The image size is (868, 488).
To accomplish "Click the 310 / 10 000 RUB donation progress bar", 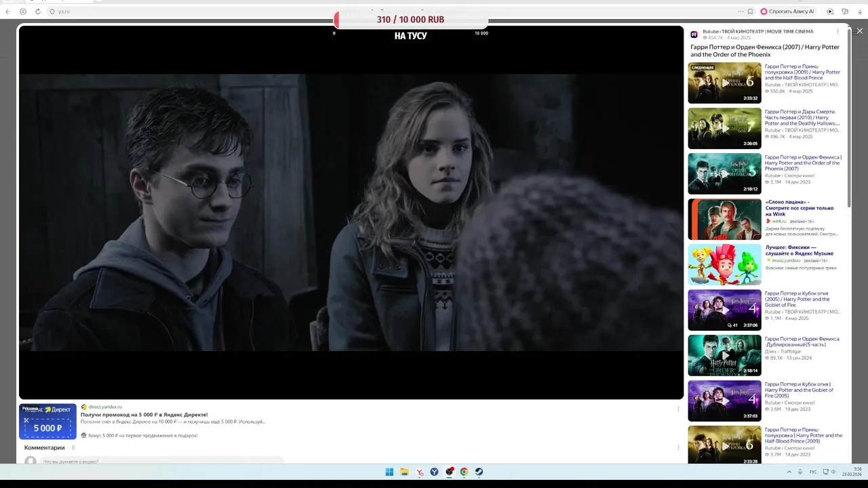I will coord(410,20).
